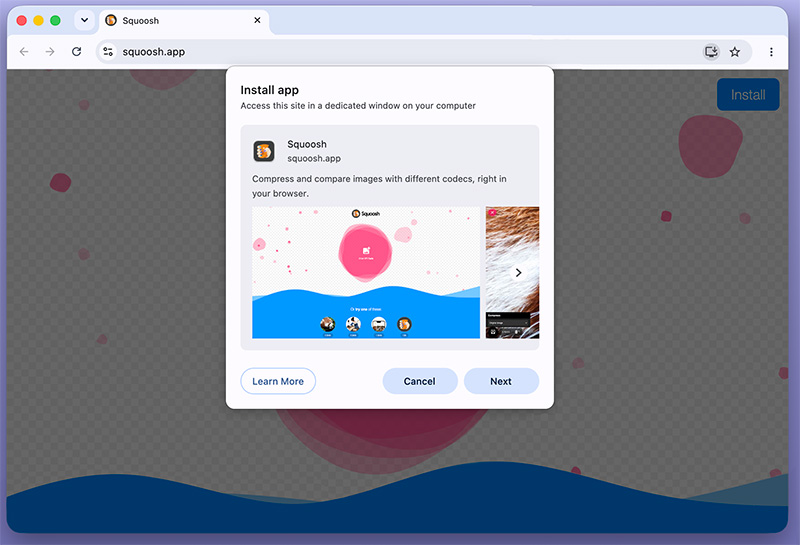The image size is (800, 545).
Task: Open site information icon in address bar
Action: (x=108, y=52)
